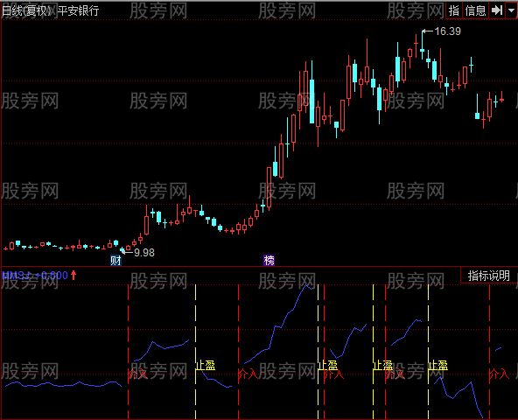The image size is (518, 420).
Task: Click the 16.39 high price label
Action: [x=447, y=31]
